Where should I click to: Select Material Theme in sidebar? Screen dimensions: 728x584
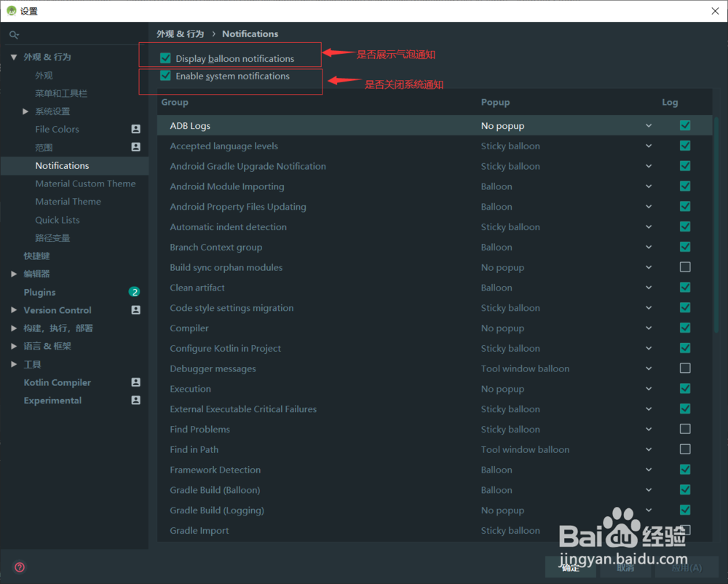(x=68, y=202)
